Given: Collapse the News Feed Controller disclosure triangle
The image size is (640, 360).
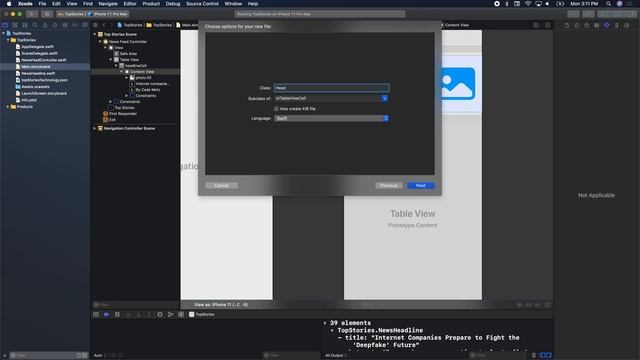Looking at the screenshot, I should [x=100, y=42].
